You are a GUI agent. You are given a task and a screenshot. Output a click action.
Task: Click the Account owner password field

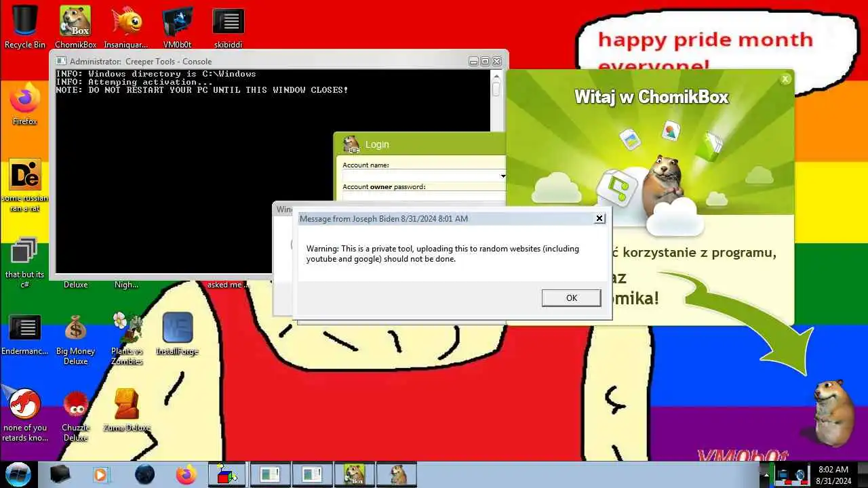pos(424,196)
